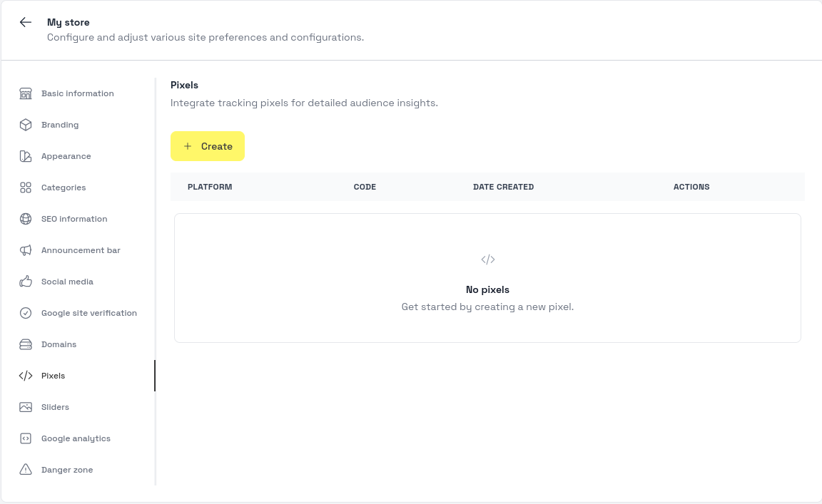Click the Branding cube icon
Screen dimensions: 822x504
click(26, 125)
